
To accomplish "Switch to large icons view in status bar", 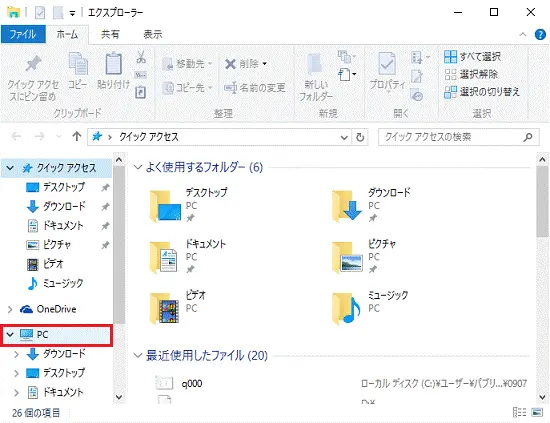I will 537,412.
